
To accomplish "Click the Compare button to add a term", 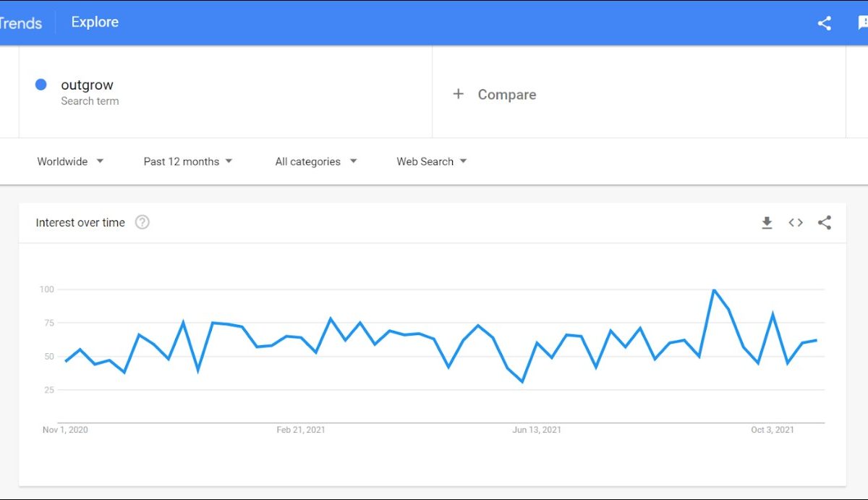I will pos(506,95).
